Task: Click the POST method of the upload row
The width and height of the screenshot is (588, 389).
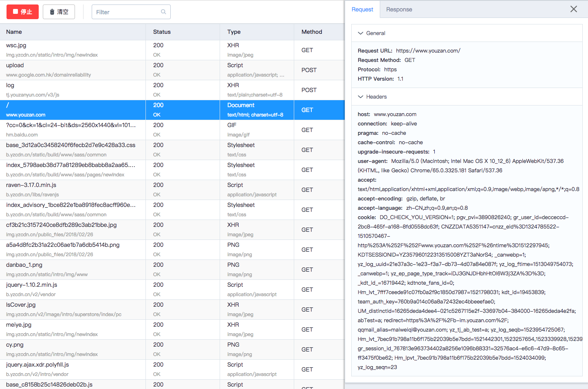Action: (309, 70)
